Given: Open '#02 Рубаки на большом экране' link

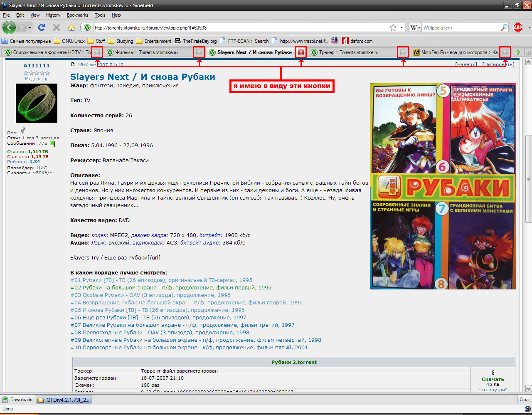Looking at the screenshot, I should 171,287.
